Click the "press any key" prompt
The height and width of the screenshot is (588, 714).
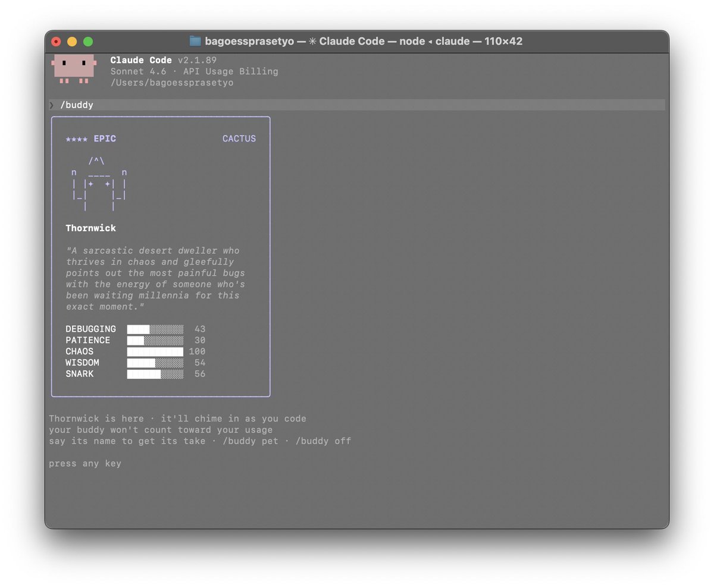[85, 464]
